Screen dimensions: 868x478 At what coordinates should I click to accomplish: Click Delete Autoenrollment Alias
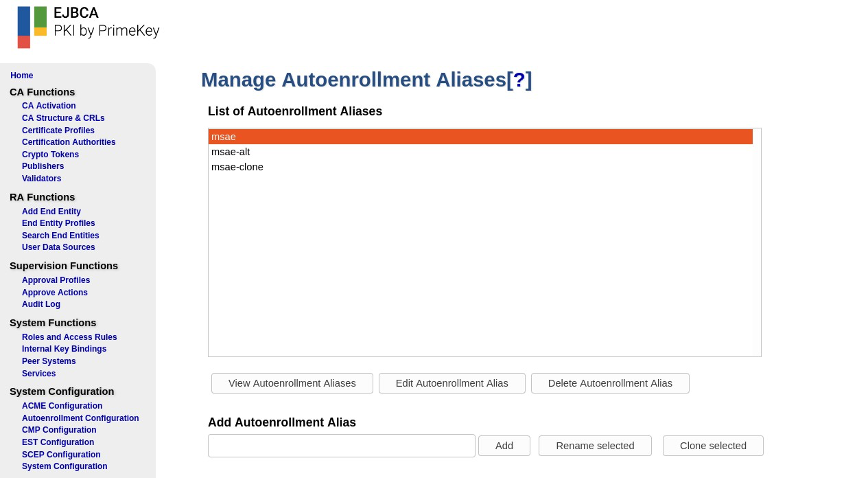point(609,383)
